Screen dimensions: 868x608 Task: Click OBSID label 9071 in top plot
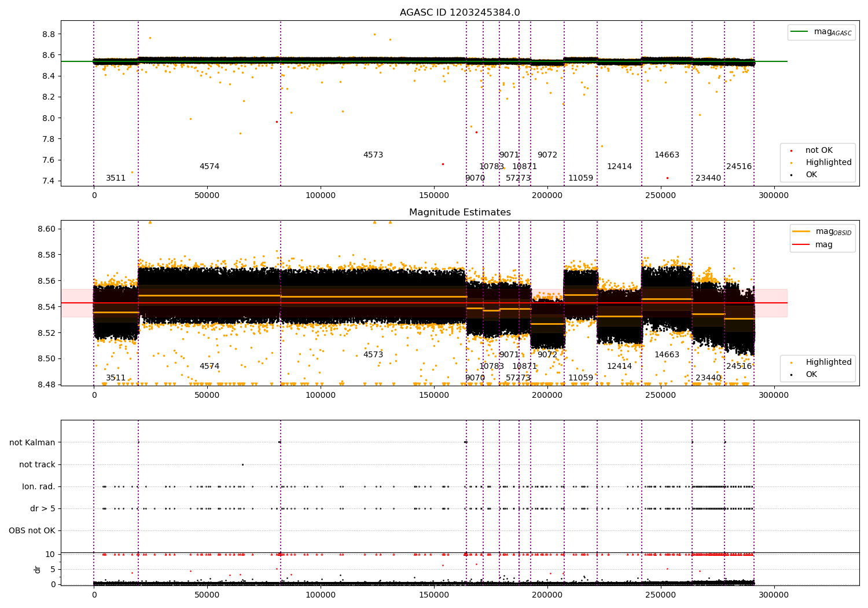pyautogui.click(x=509, y=155)
